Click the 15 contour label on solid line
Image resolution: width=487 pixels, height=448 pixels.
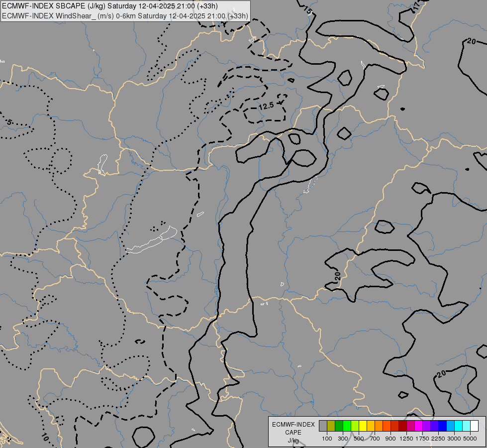[x=307, y=10]
